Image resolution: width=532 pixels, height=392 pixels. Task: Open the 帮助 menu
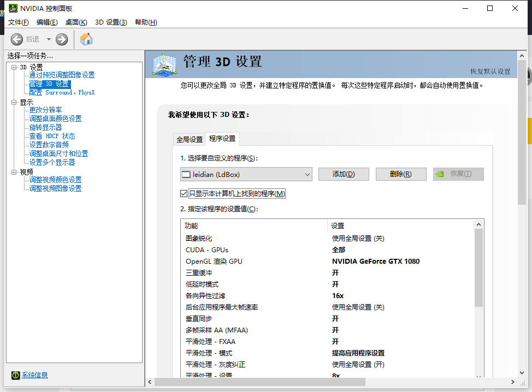145,22
